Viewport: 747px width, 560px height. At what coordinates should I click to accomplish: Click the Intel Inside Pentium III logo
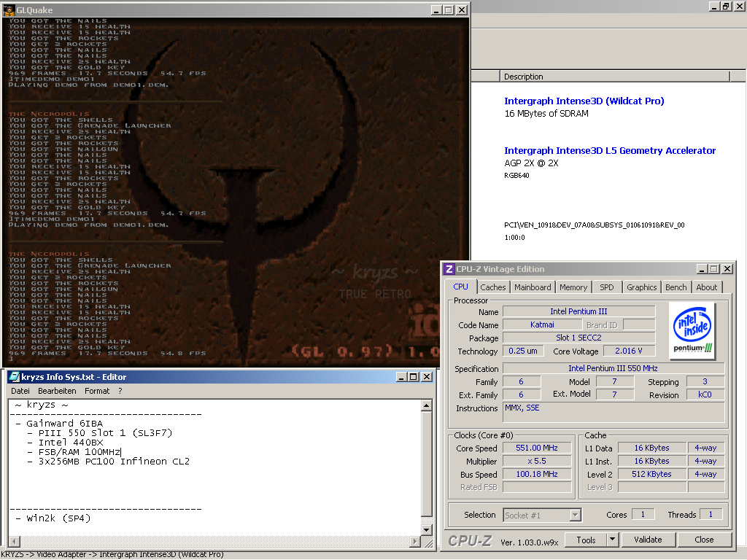coord(692,330)
